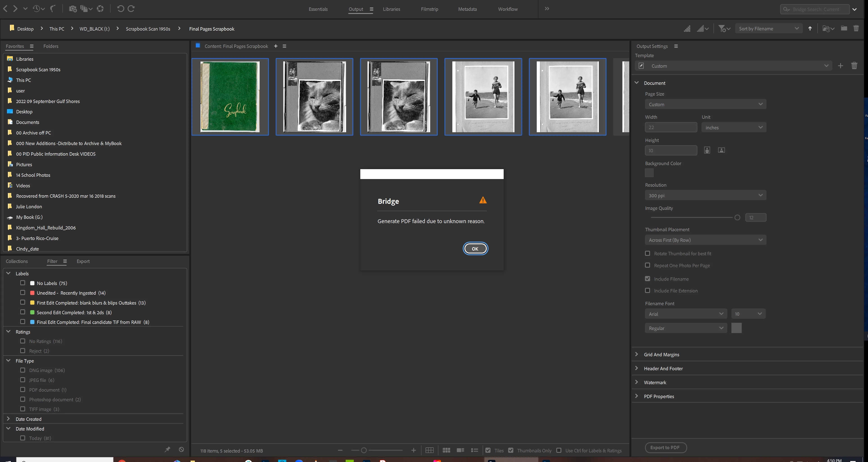Switch to list view icon
The height and width of the screenshot is (462, 868).
[474, 451]
